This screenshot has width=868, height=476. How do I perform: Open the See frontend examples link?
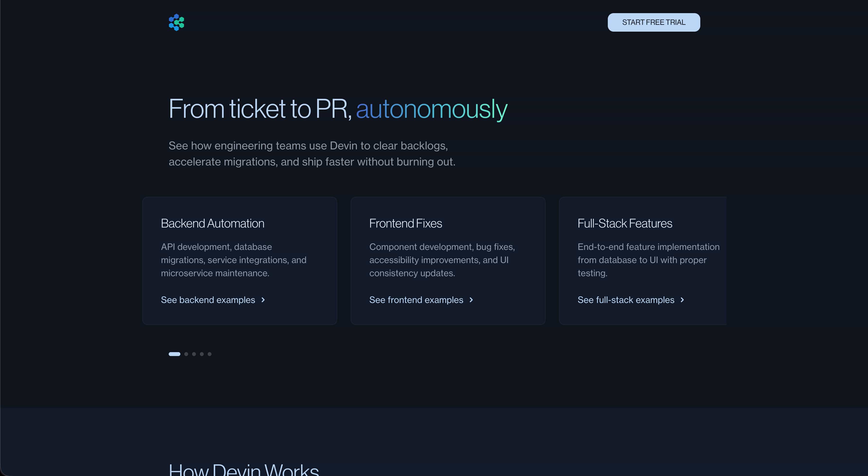click(416, 300)
